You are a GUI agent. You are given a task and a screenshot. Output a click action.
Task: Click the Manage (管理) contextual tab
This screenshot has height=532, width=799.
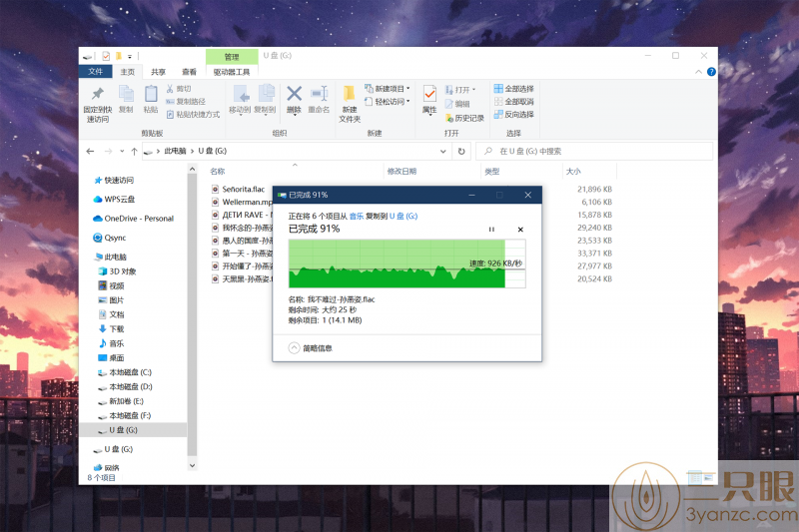(232, 57)
